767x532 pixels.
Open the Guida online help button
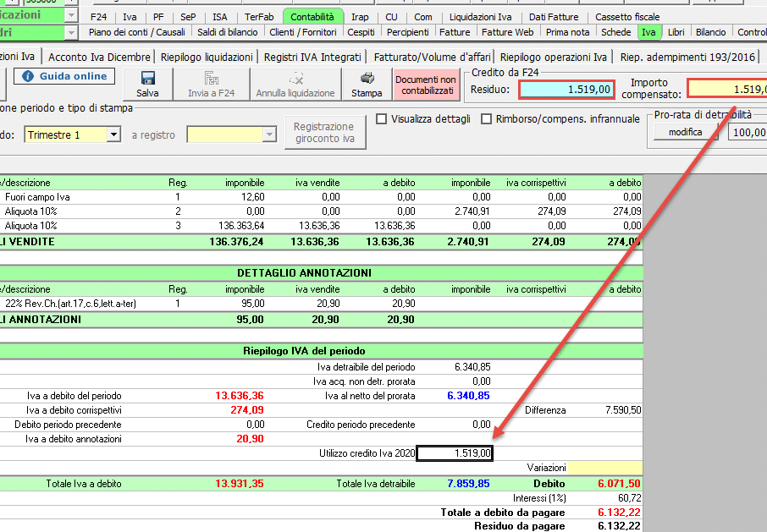coord(64,76)
